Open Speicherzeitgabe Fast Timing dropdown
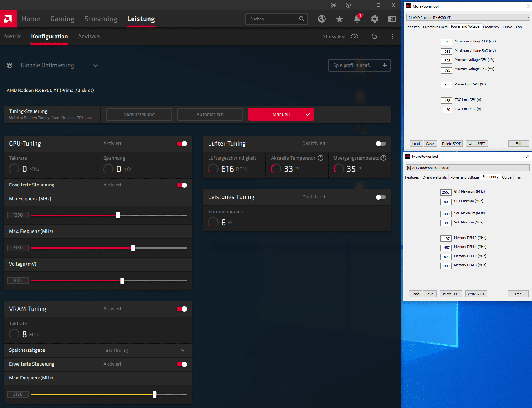532x408 pixels. 145,350
